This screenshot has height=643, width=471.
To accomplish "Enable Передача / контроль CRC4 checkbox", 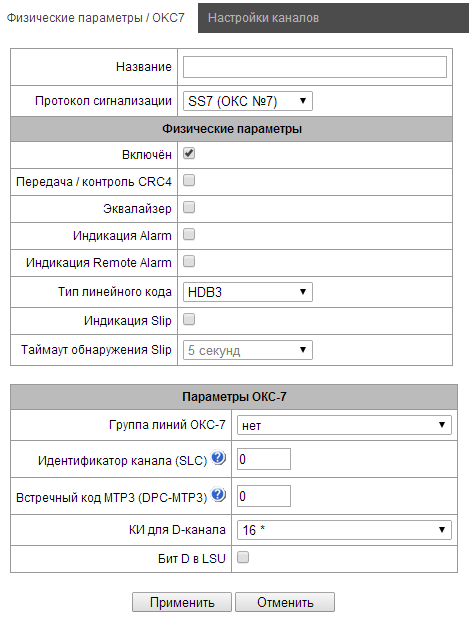I will 189,180.
